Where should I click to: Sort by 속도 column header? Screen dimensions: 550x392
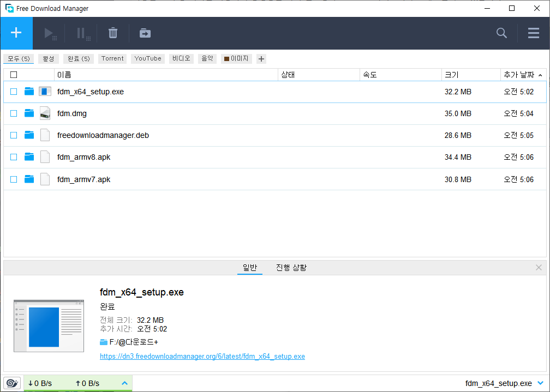(400, 75)
